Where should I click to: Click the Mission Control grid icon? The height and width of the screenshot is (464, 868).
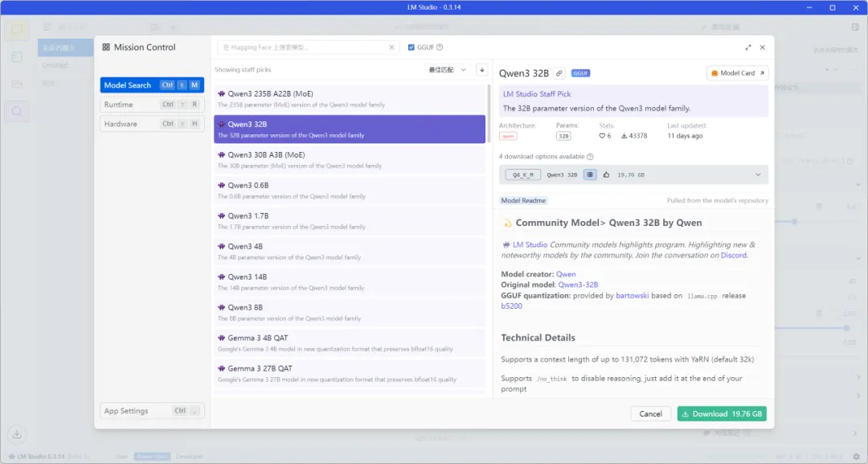coord(106,47)
